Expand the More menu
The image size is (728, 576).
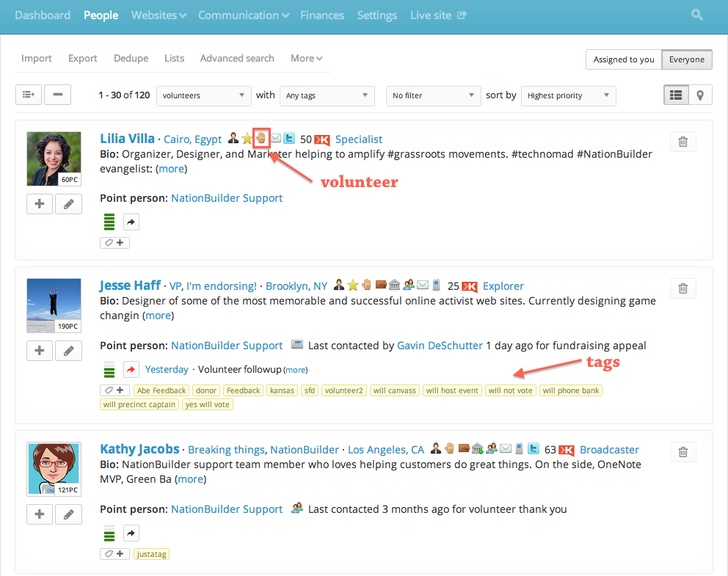307,59
